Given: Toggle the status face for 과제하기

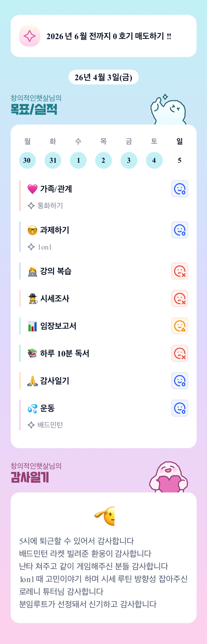Looking at the screenshot, I should point(179,230).
